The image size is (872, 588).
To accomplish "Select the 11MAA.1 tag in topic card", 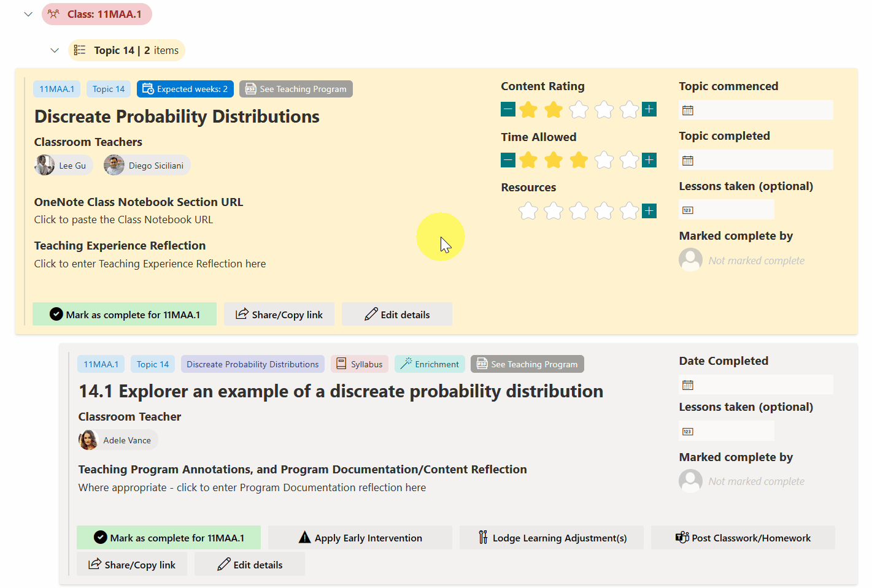I will click(57, 89).
